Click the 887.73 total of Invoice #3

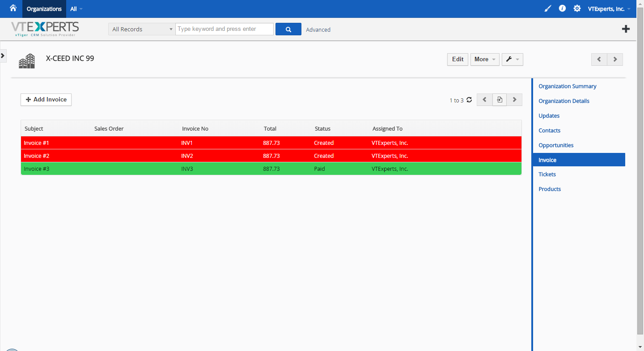[x=271, y=169]
